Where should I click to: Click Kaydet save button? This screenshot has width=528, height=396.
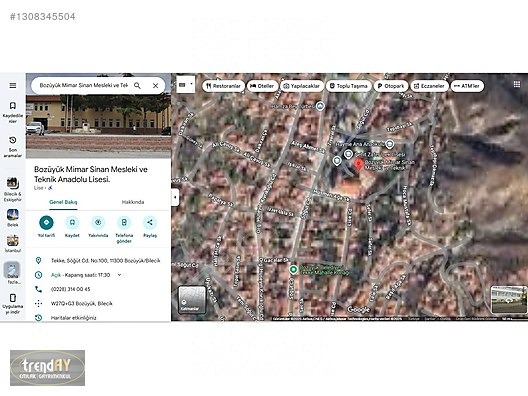tap(72, 227)
